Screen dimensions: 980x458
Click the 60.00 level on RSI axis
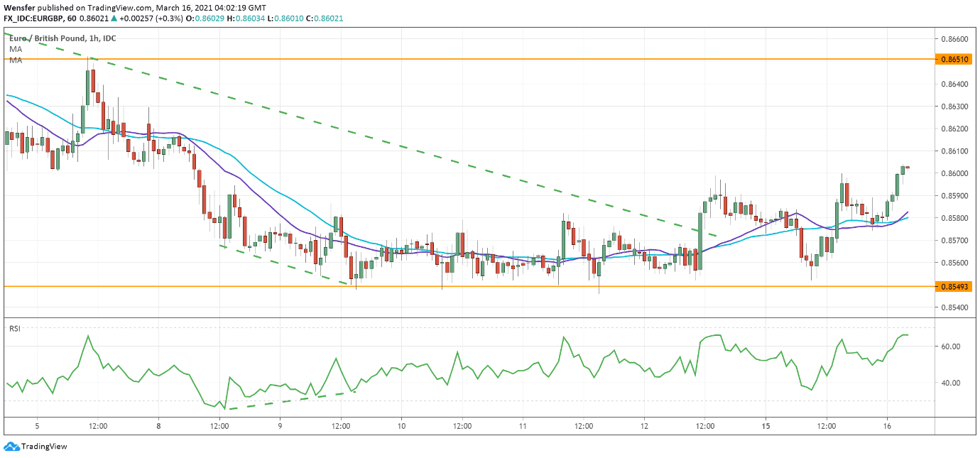[950, 347]
